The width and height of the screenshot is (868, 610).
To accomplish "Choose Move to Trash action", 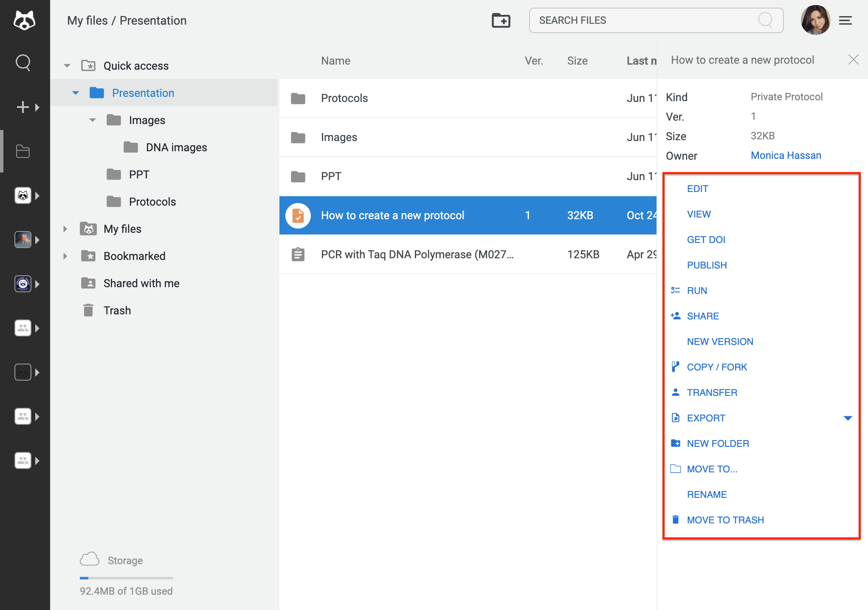I will (725, 520).
